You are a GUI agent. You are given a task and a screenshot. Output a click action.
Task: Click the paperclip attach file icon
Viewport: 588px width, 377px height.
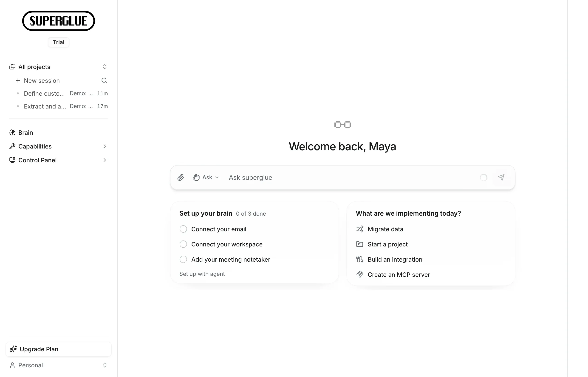181,177
